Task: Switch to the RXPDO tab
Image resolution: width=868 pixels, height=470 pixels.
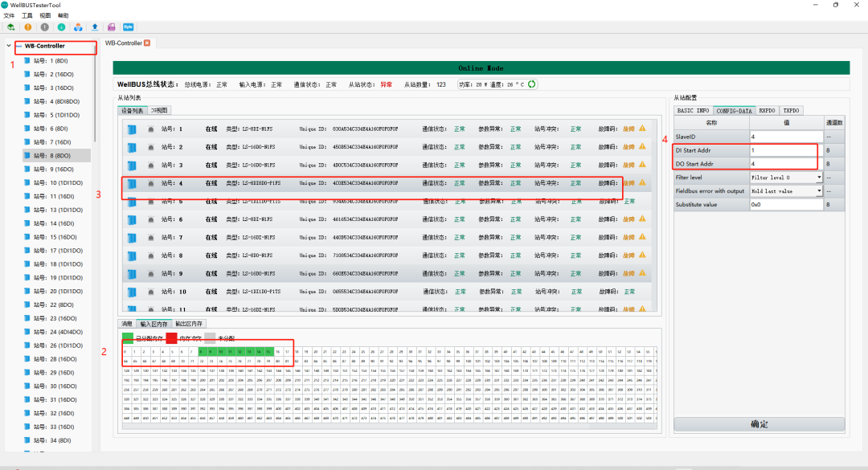Action: [767, 111]
